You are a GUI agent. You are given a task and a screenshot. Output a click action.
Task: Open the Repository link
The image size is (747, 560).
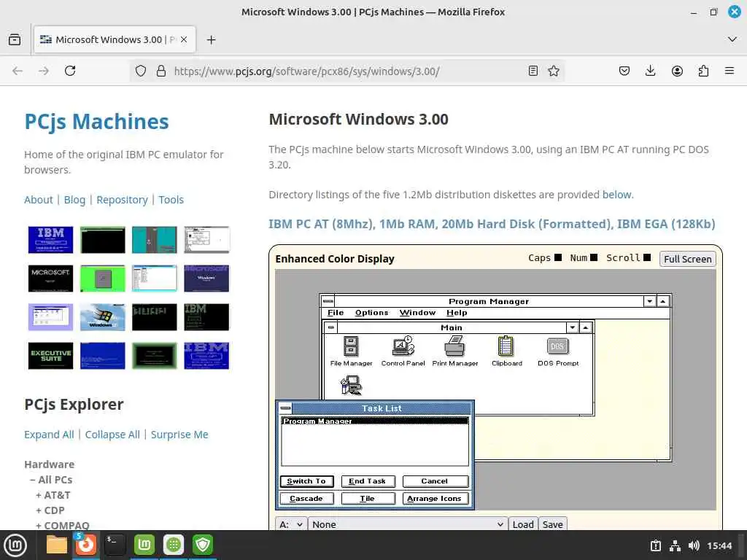click(x=122, y=200)
